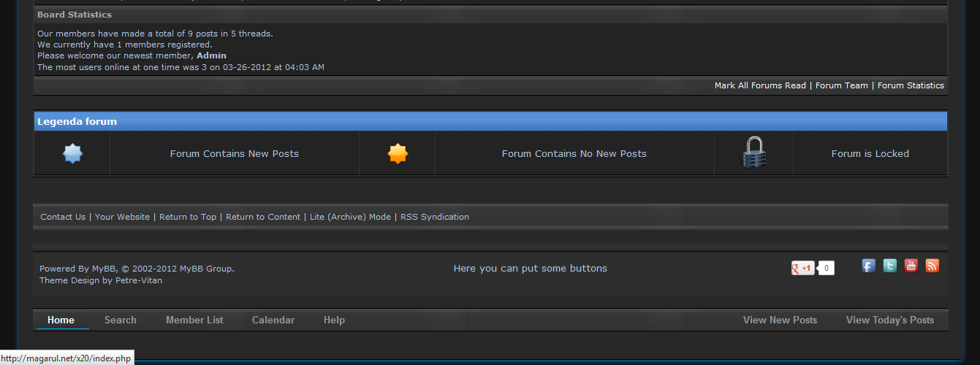Click the blue new posts star icon
This screenshot has height=365, width=980.
(72, 153)
